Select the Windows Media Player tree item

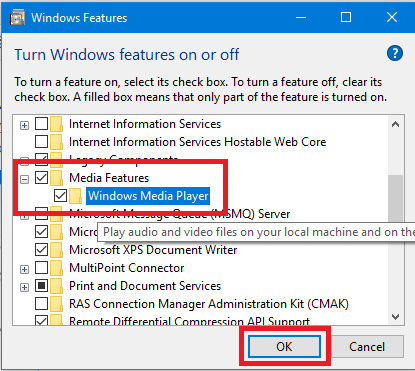148,196
